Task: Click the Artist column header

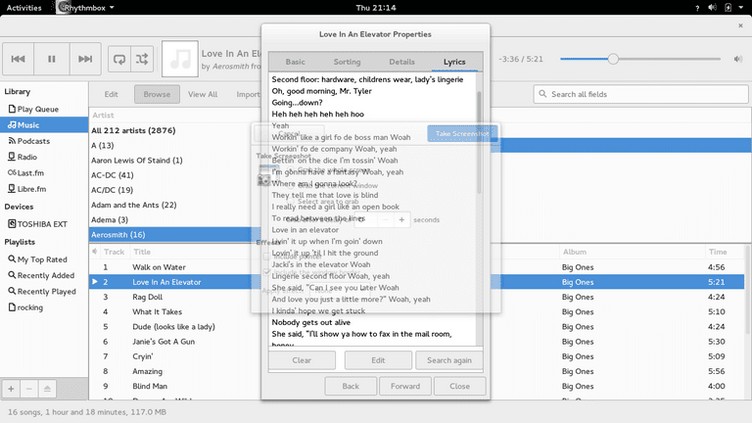Action: 103,115
